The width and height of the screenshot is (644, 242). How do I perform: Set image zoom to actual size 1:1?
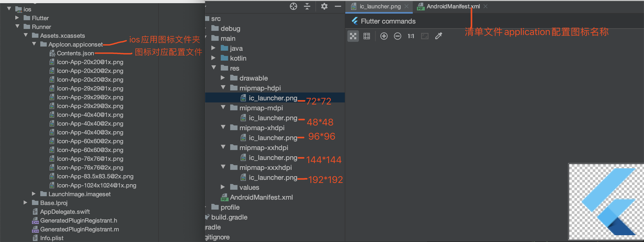[x=411, y=36]
